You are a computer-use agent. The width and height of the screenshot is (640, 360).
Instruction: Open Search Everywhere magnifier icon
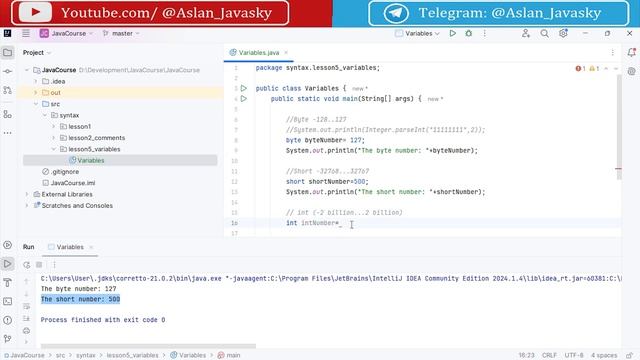pos(544,33)
